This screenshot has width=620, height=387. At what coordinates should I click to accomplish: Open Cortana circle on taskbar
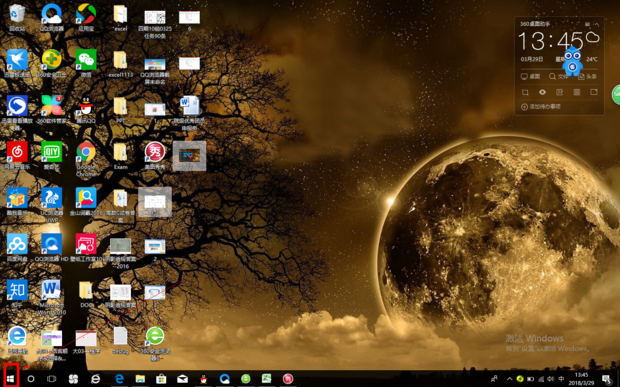31,379
